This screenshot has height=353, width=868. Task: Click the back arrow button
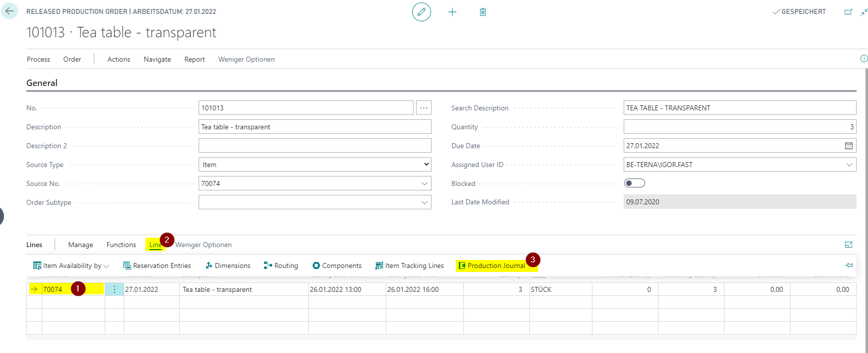[x=9, y=11]
